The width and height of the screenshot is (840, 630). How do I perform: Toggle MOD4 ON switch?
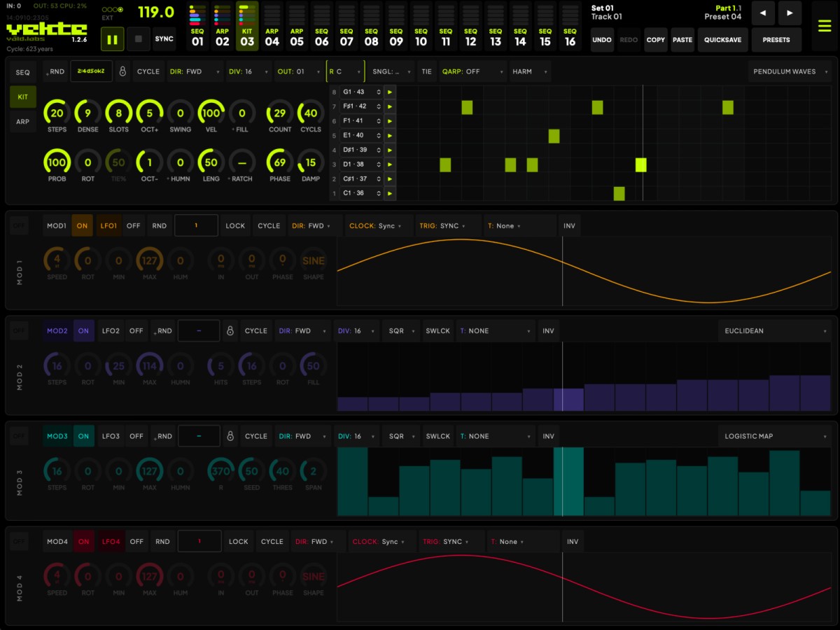83,541
